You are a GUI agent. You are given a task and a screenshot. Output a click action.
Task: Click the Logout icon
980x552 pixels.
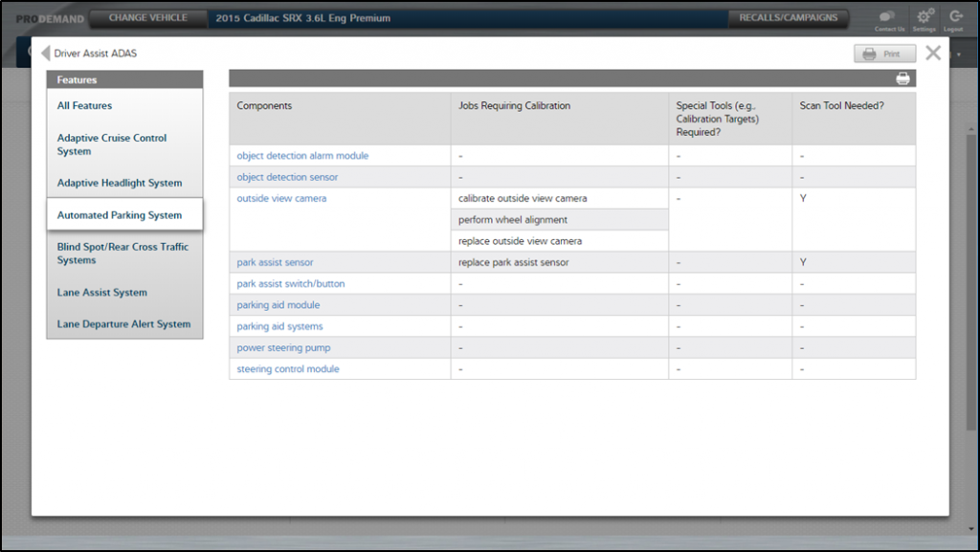[954, 17]
